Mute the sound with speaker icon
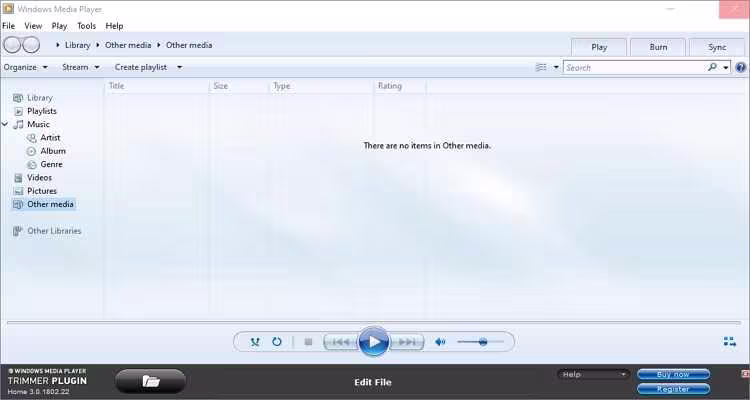 [x=440, y=342]
